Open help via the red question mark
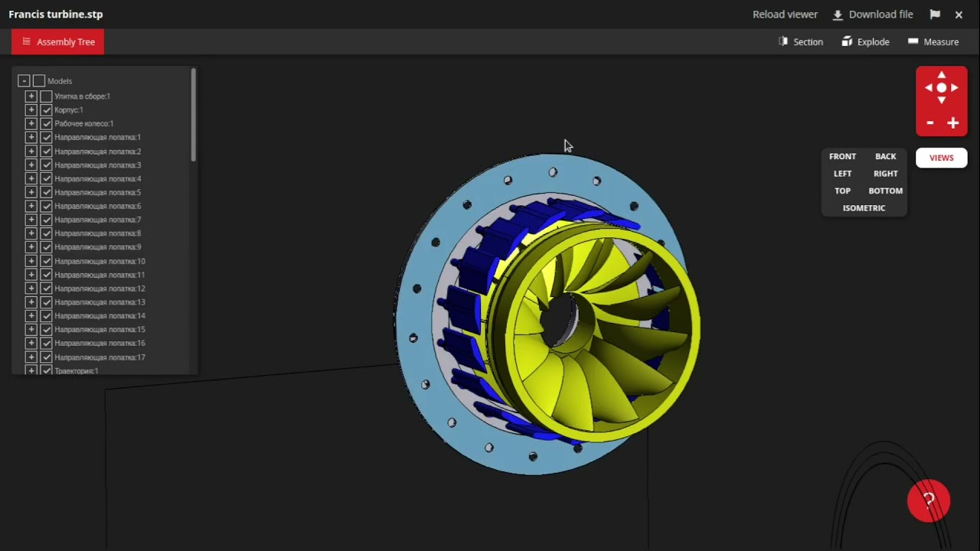Image resolution: width=980 pixels, height=551 pixels. pyautogui.click(x=929, y=501)
